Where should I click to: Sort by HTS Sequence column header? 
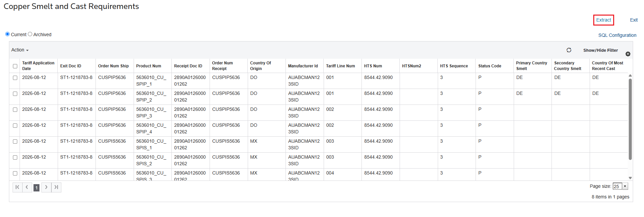[x=454, y=66]
